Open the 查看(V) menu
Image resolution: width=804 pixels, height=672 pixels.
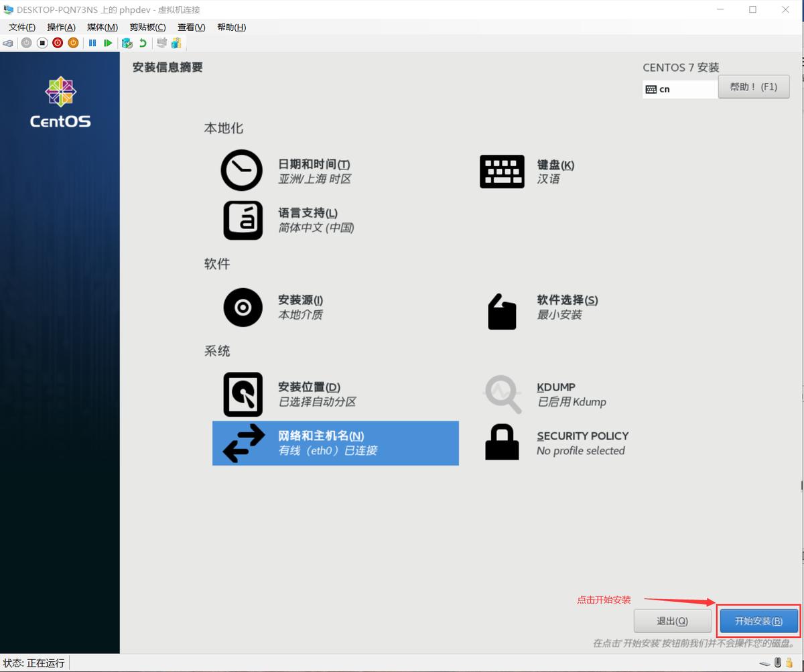(x=190, y=27)
